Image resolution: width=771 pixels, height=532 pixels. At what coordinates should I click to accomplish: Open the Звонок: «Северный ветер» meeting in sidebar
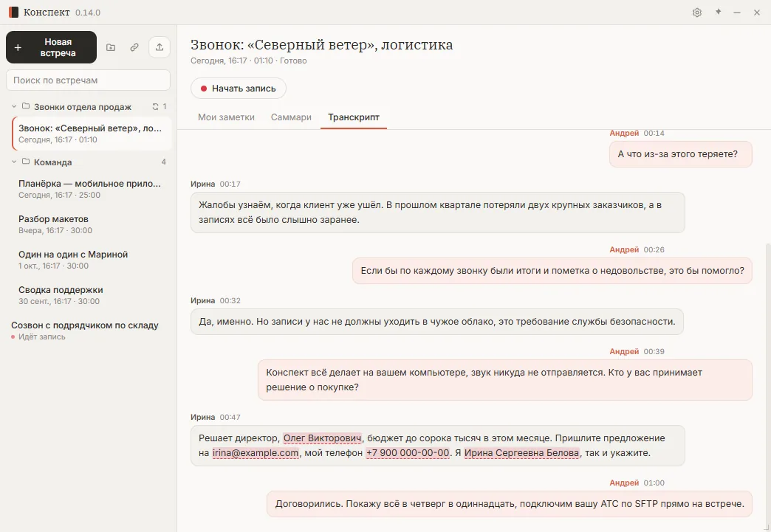92,134
